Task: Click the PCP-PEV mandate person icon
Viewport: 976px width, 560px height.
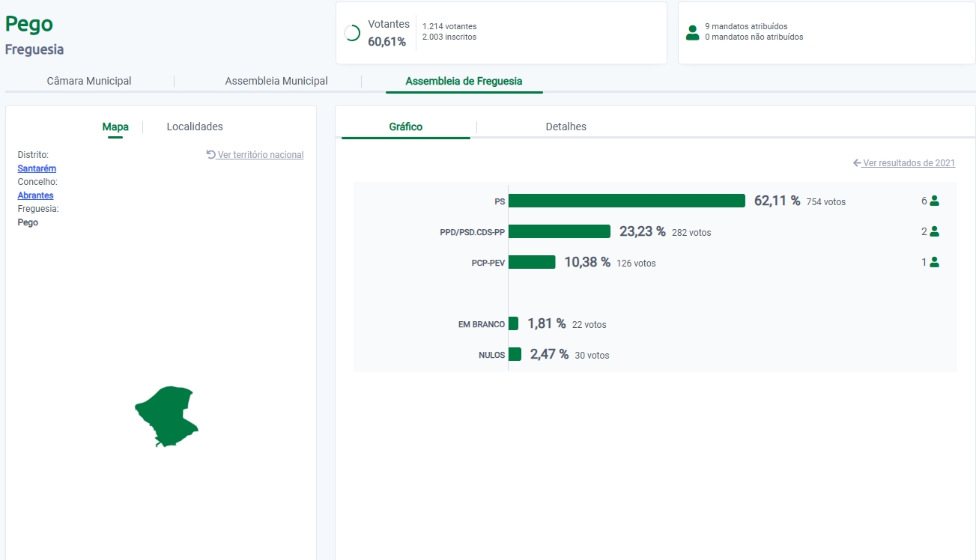Action: click(934, 262)
